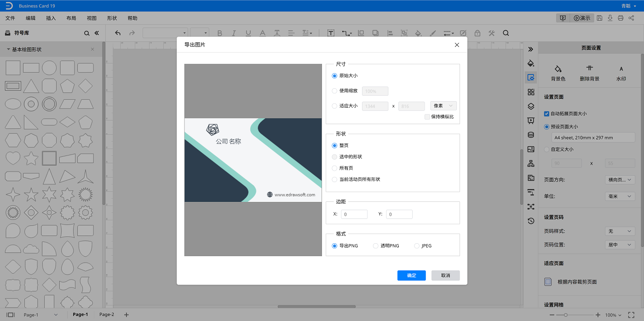Select the JPEG format option
644x321 pixels.
[417, 246]
